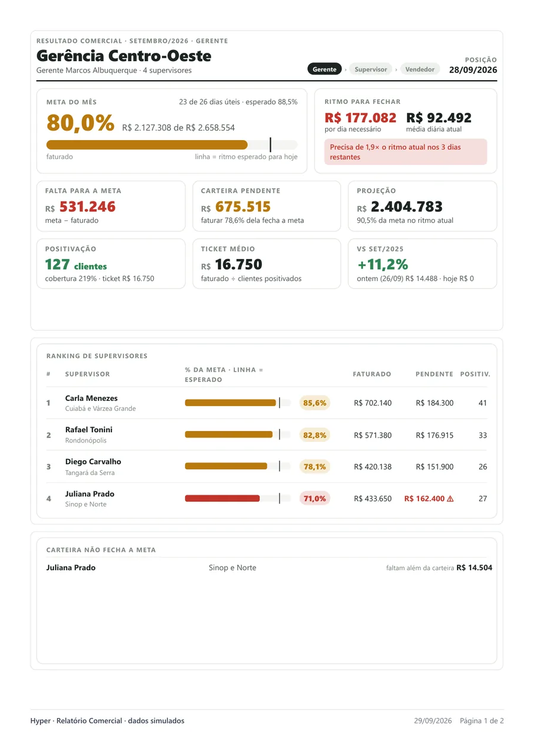Click the Positiv. column header

point(475,374)
